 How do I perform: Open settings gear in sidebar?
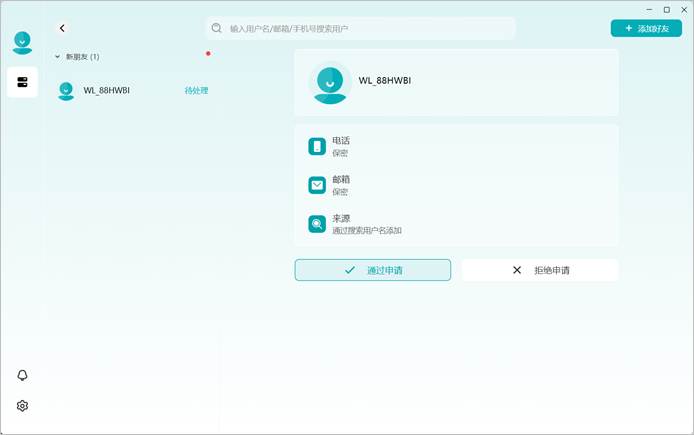pos(22,406)
